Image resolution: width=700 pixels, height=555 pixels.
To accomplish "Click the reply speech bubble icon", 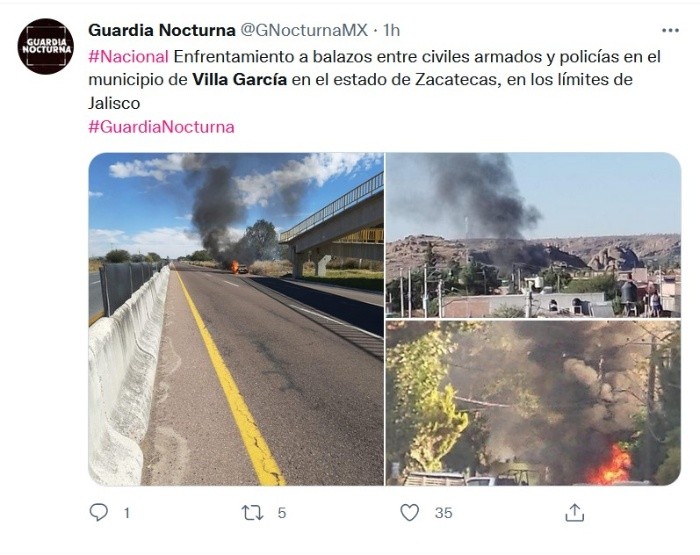I will [x=99, y=512].
